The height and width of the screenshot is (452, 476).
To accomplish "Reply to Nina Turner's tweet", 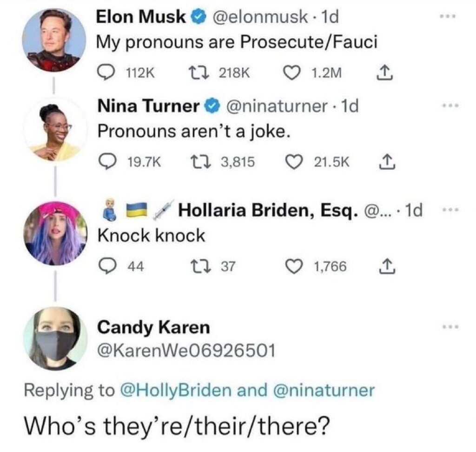I will pos(106,162).
